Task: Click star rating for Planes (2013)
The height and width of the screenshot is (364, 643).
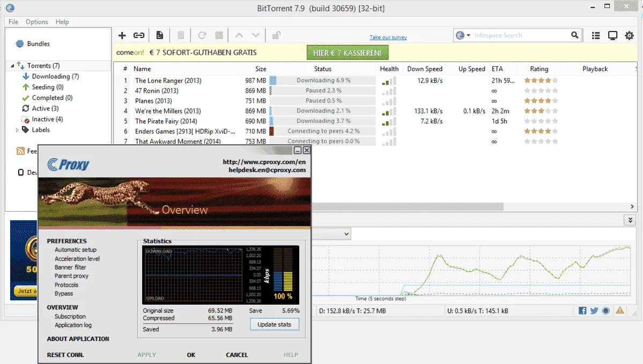Action: [541, 101]
